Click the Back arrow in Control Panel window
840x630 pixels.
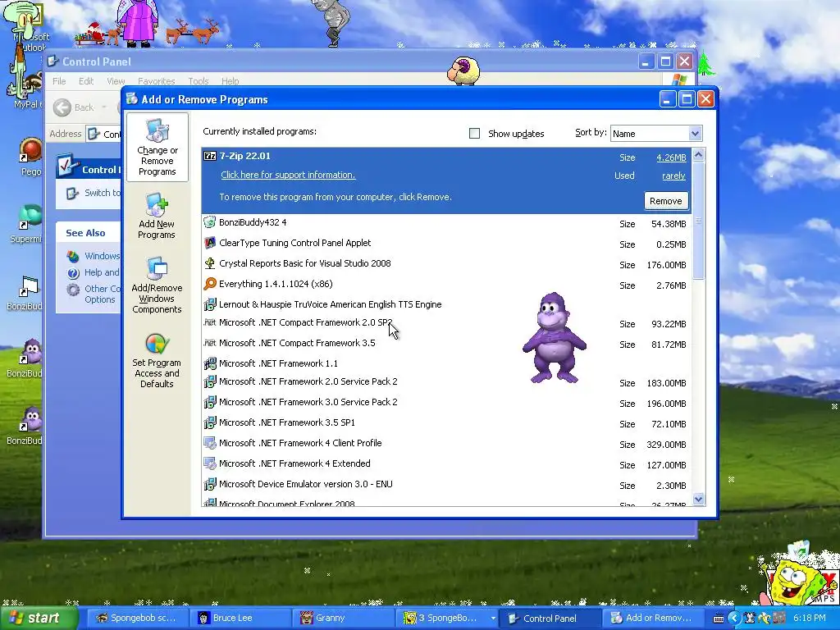62,107
